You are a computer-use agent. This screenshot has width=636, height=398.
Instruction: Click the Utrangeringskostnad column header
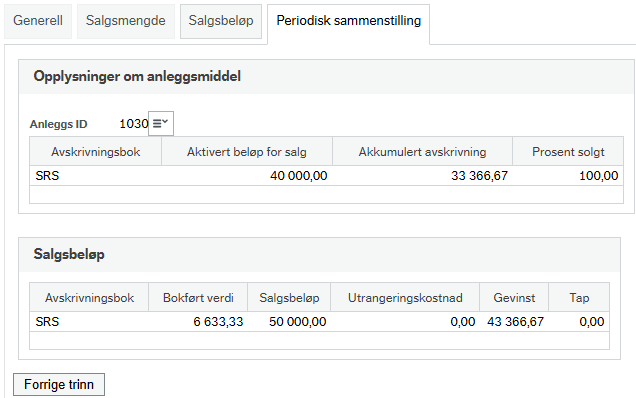tap(405, 297)
